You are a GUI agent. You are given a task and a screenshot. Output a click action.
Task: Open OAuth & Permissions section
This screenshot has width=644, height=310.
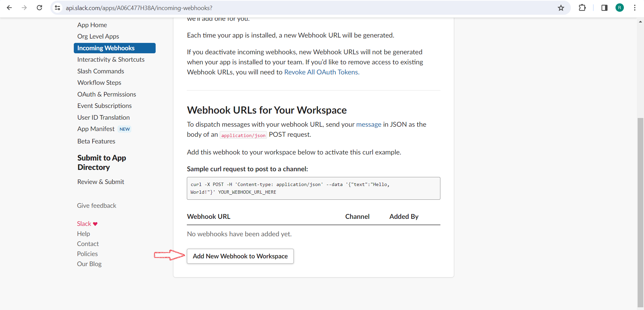106,94
